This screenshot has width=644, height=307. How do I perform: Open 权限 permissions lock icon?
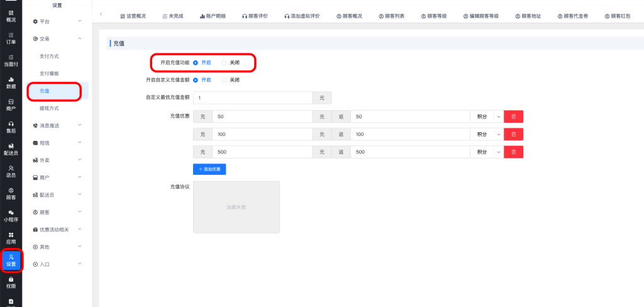[11, 282]
